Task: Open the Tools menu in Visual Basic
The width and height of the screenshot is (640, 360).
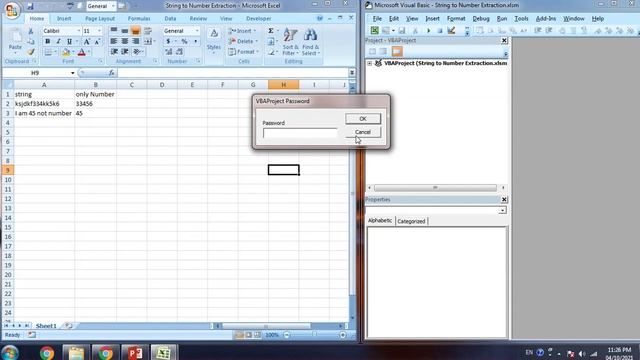Action: click(x=521, y=19)
